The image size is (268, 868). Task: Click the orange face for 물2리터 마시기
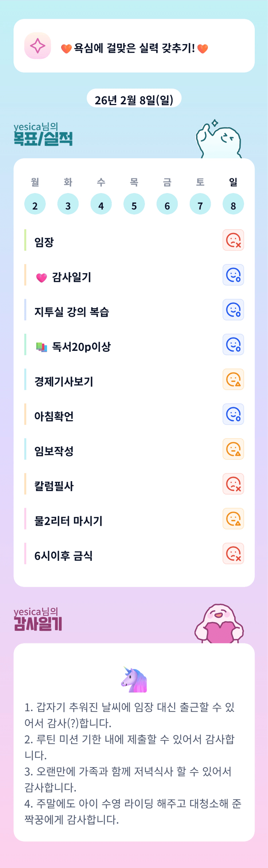233,519
